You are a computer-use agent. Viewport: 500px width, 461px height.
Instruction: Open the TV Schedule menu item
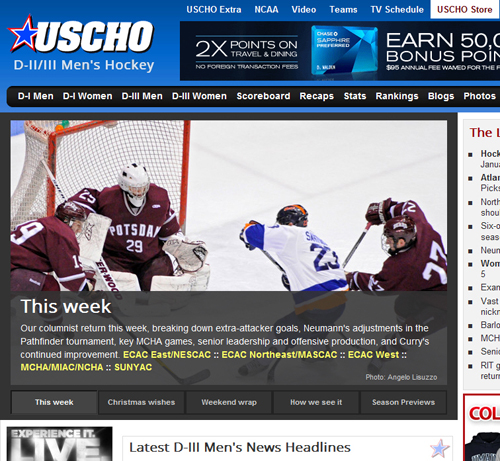click(x=397, y=9)
